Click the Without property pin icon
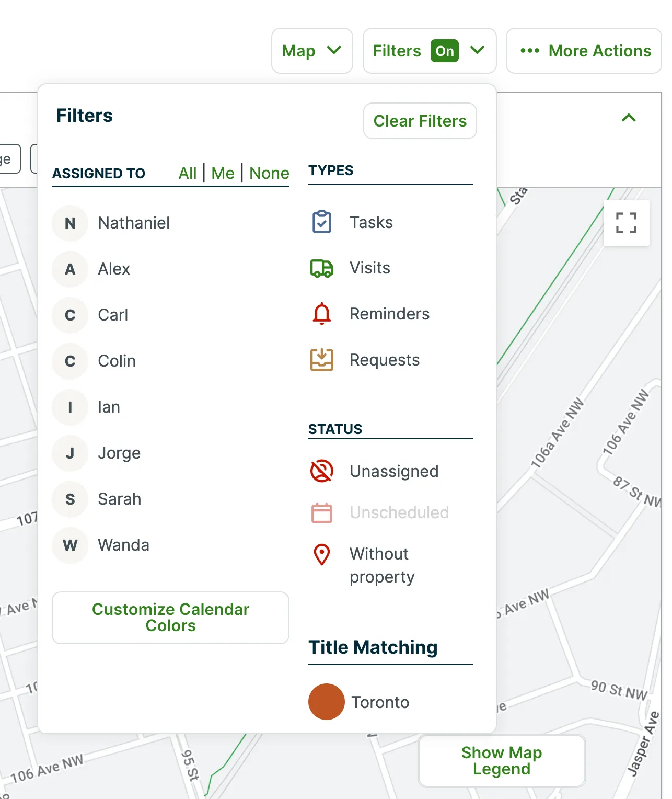This screenshot has height=799, width=672. [322, 554]
